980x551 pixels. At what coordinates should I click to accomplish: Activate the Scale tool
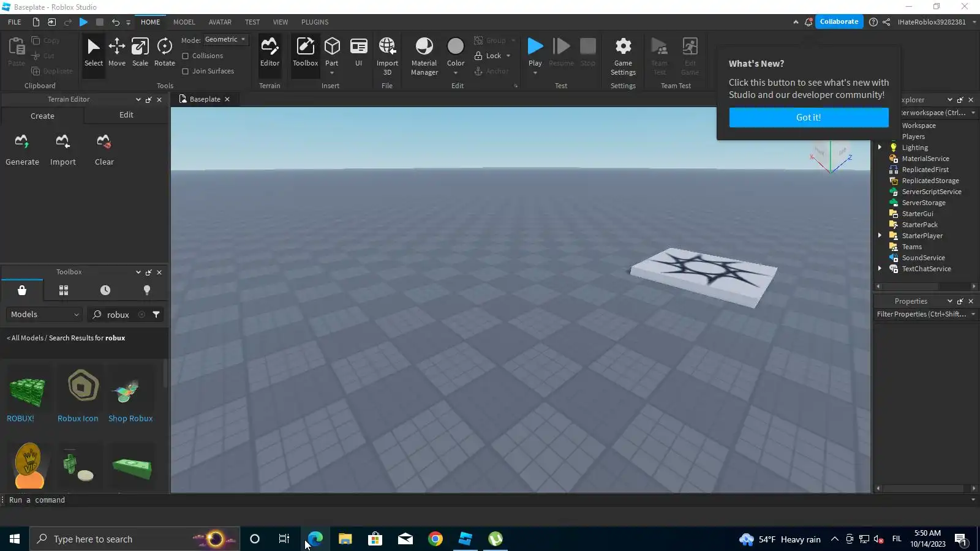tap(140, 53)
